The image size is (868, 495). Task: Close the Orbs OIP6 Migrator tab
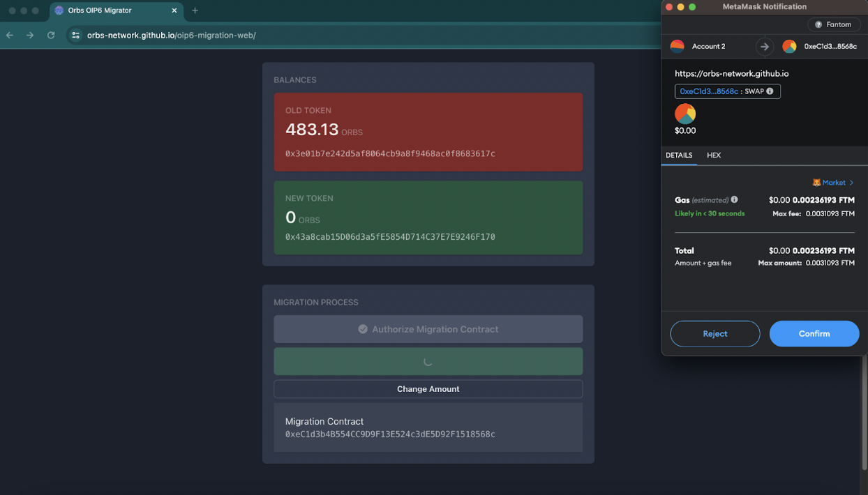[x=174, y=10]
